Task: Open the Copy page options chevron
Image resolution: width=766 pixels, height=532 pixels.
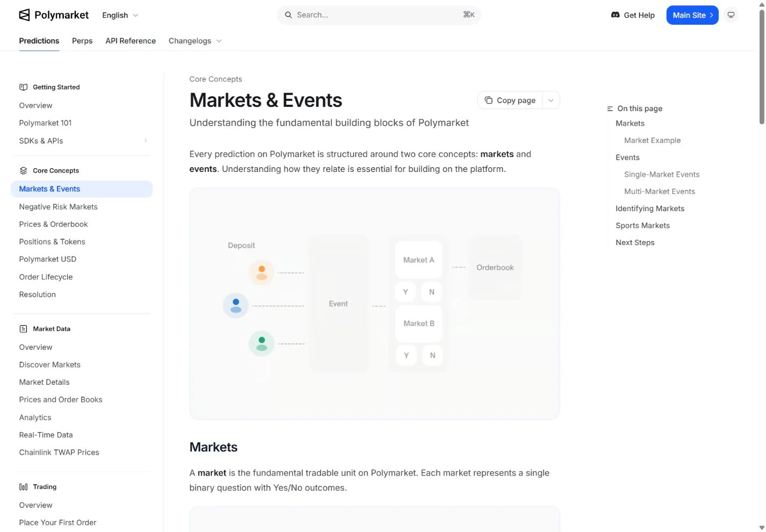Action: [551, 100]
